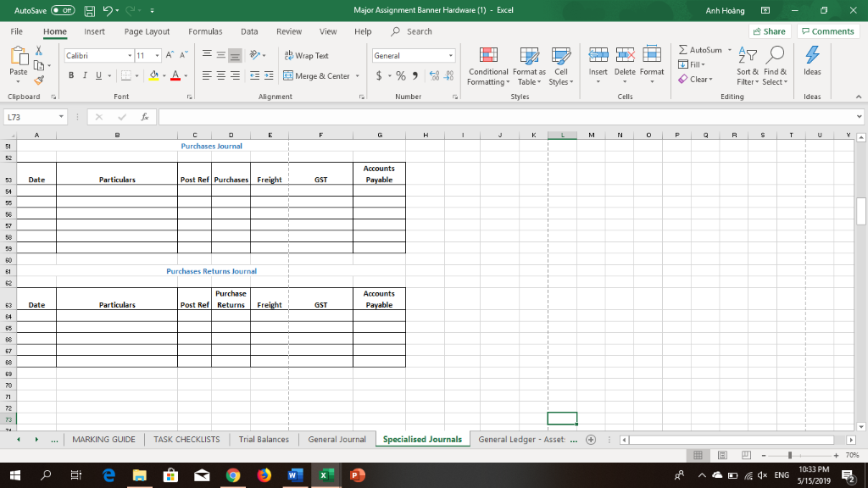Open Find & Select options
868x488 pixels.
(775, 66)
